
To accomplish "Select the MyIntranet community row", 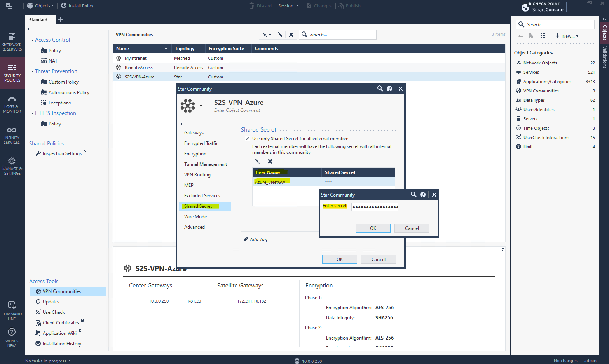I will (309, 58).
